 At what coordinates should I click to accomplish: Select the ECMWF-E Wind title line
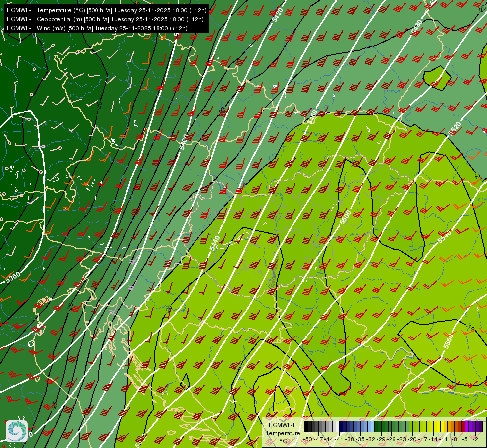(x=97, y=28)
